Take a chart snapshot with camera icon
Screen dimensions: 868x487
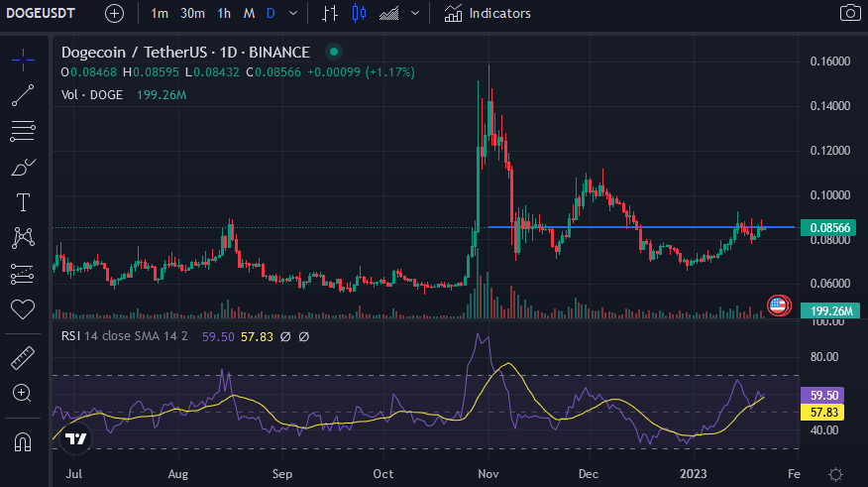[849, 14]
